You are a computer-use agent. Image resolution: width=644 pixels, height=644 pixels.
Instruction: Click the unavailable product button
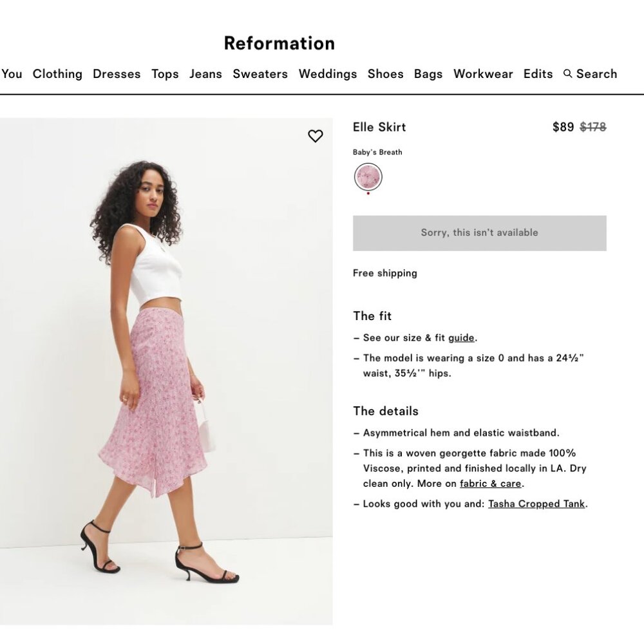[x=479, y=233]
